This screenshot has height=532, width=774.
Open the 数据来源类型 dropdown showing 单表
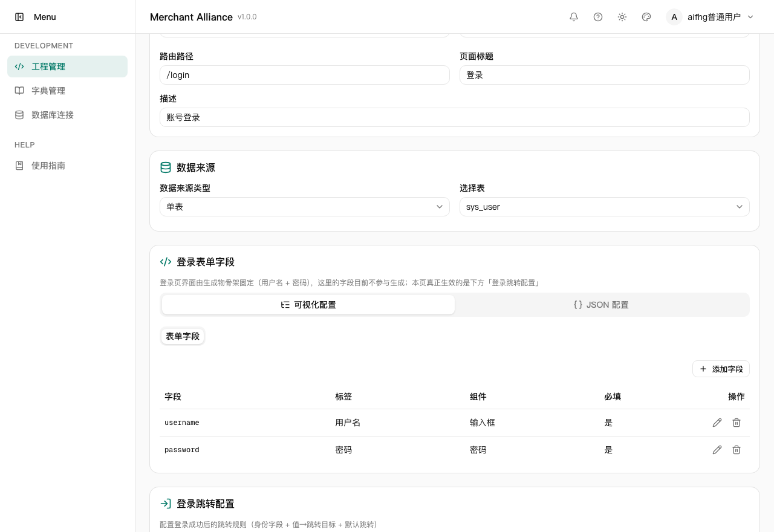point(305,207)
